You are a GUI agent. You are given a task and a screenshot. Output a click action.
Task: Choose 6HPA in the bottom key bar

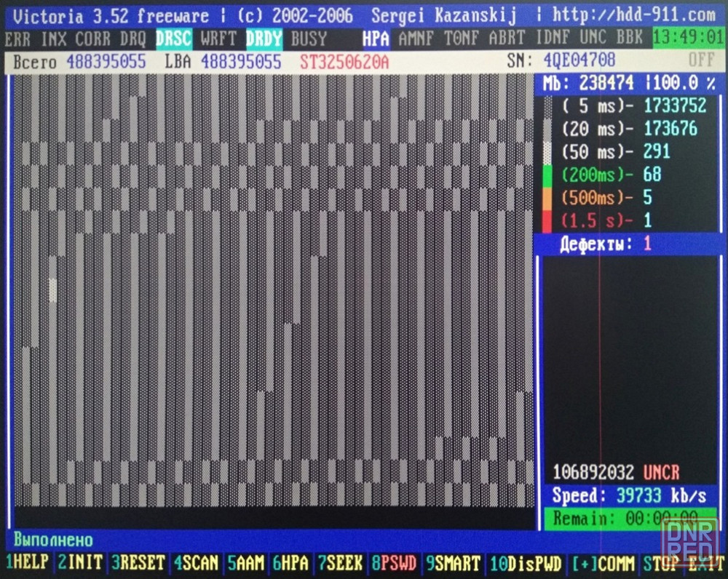[290, 563]
